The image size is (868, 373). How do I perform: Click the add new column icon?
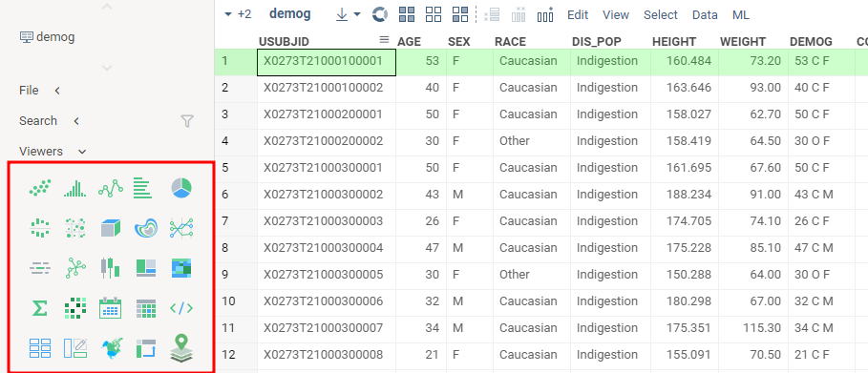tap(545, 15)
